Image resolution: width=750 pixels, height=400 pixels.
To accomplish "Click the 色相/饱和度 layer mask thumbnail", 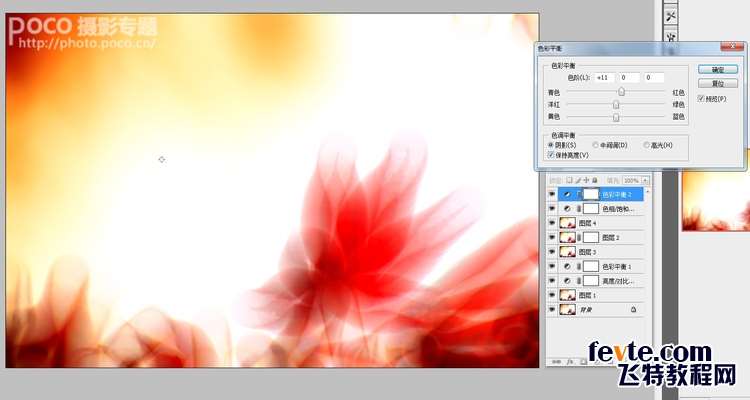I will [591, 209].
